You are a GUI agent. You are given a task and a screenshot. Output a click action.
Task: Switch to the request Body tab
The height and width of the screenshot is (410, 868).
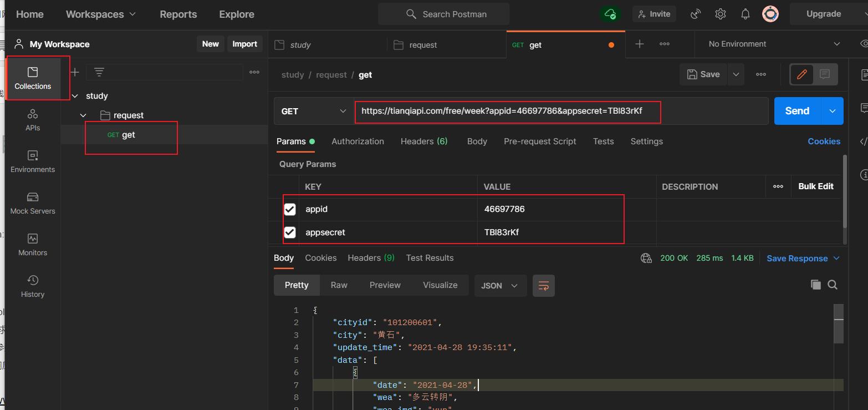477,141
